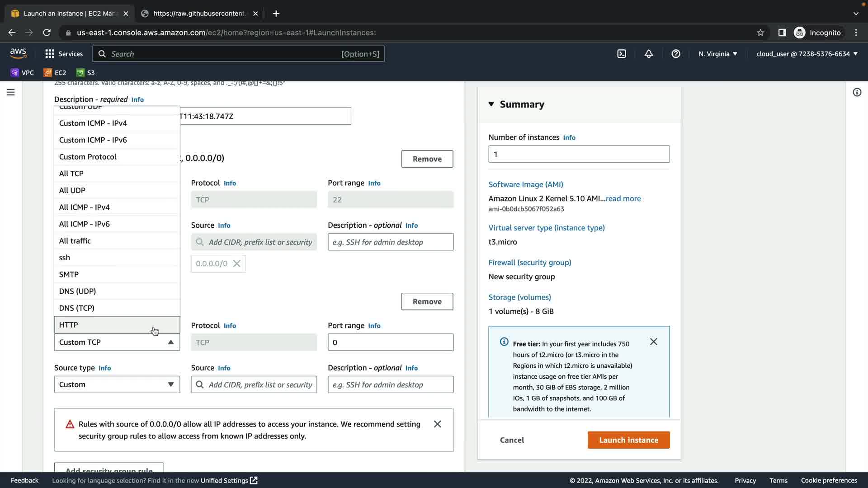Remove the 0.0.0.0/0 source CIDR chip

(x=236, y=264)
